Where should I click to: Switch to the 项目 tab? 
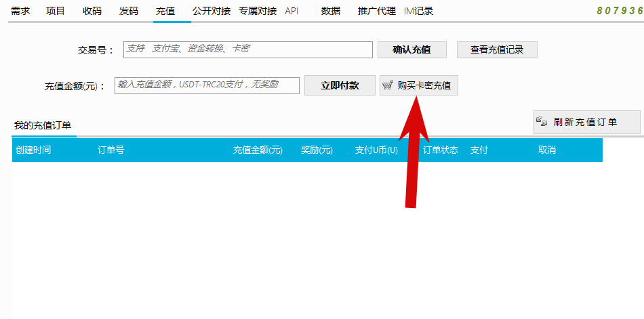pos(56,11)
